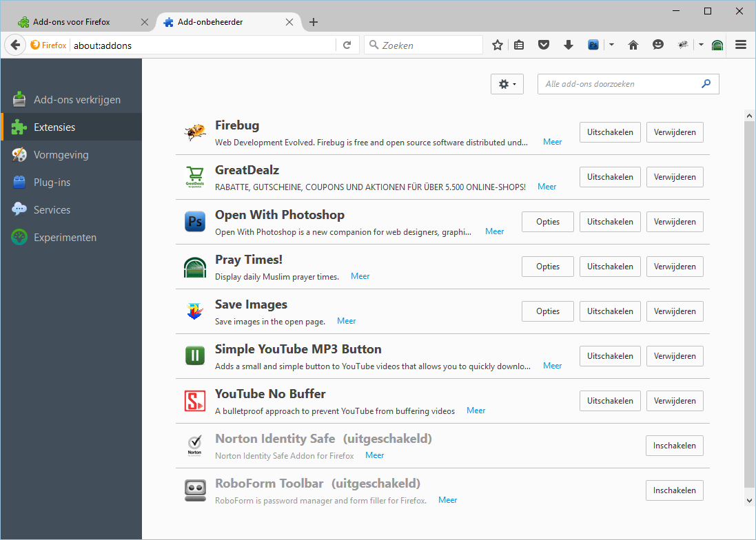The width and height of the screenshot is (756, 540).
Task: Click Meer link for Simple YouTube MP3 Button
Action: (x=552, y=366)
